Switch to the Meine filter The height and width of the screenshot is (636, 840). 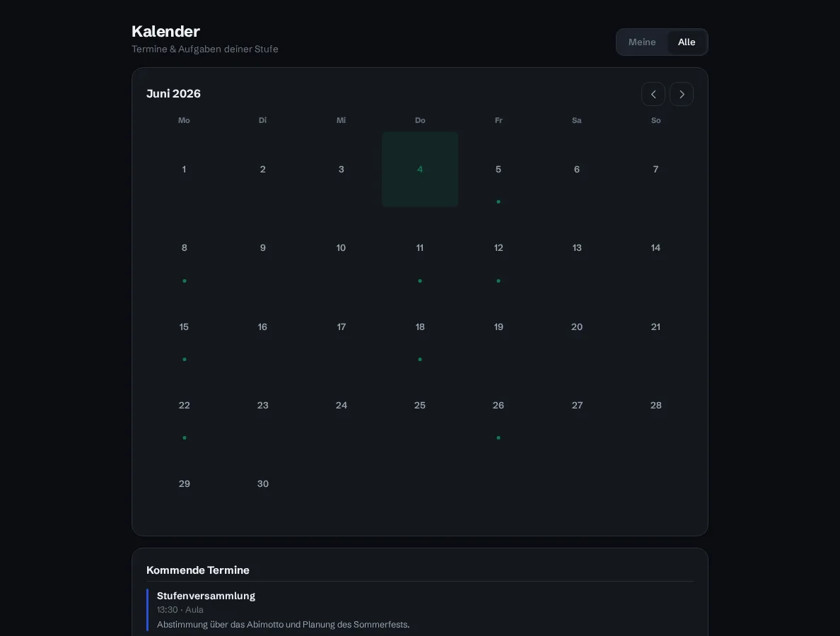pos(642,42)
